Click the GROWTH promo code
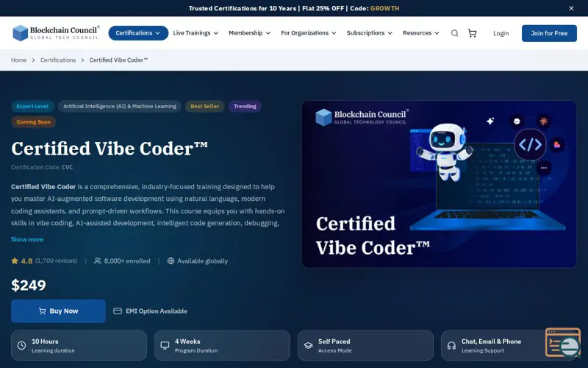 pyautogui.click(x=384, y=8)
